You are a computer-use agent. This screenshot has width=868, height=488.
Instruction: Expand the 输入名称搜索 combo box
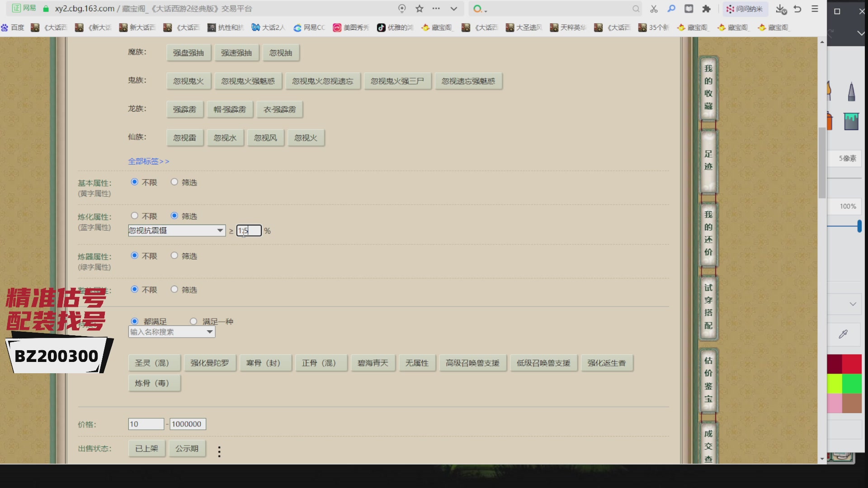coord(210,332)
